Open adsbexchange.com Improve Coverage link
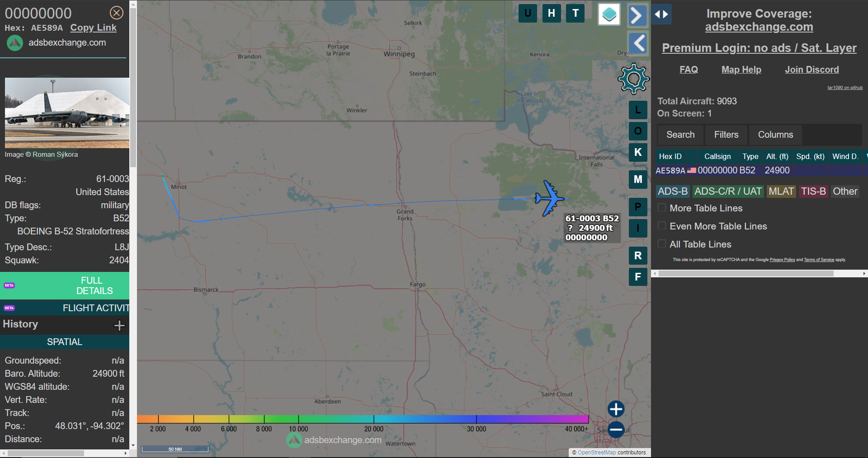 759,27
